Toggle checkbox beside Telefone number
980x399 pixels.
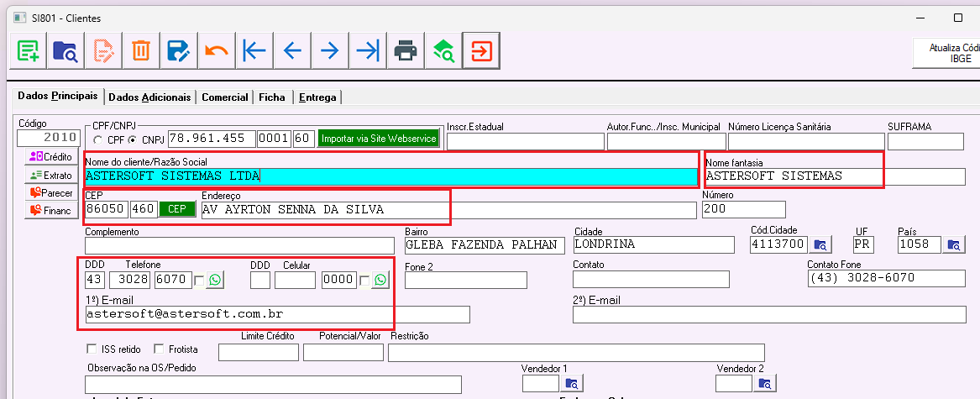[x=199, y=281]
